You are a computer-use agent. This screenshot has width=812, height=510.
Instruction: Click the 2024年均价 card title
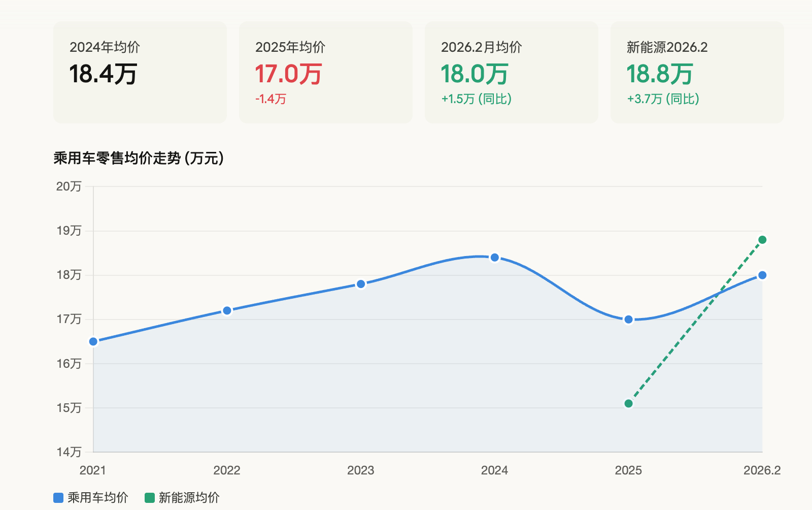pyautogui.click(x=105, y=47)
